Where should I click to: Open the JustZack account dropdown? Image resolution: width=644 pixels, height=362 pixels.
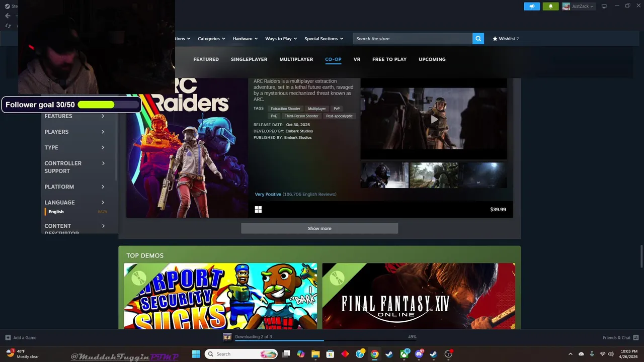[x=583, y=6]
